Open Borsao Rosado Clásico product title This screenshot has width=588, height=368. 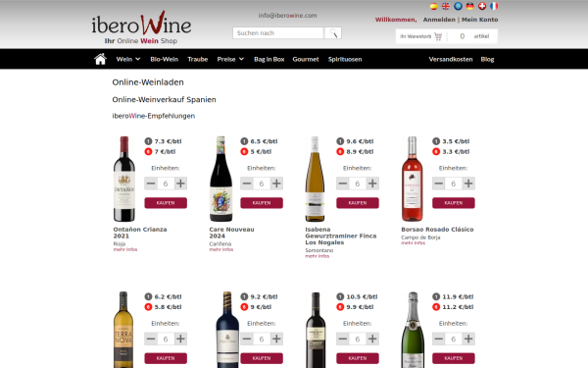tap(437, 230)
